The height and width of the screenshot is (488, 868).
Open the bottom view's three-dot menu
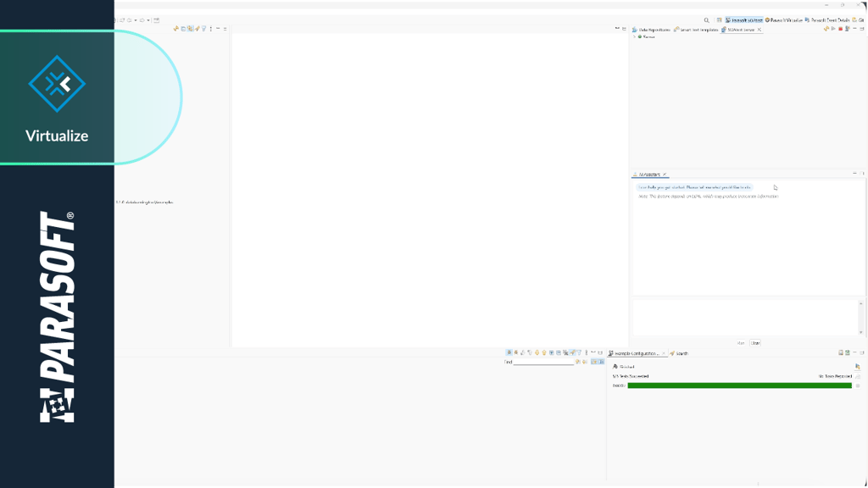click(x=587, y=352)
